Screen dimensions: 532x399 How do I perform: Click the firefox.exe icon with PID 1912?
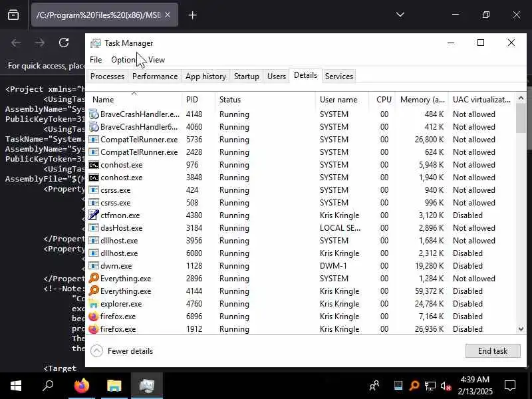[94, 329]
